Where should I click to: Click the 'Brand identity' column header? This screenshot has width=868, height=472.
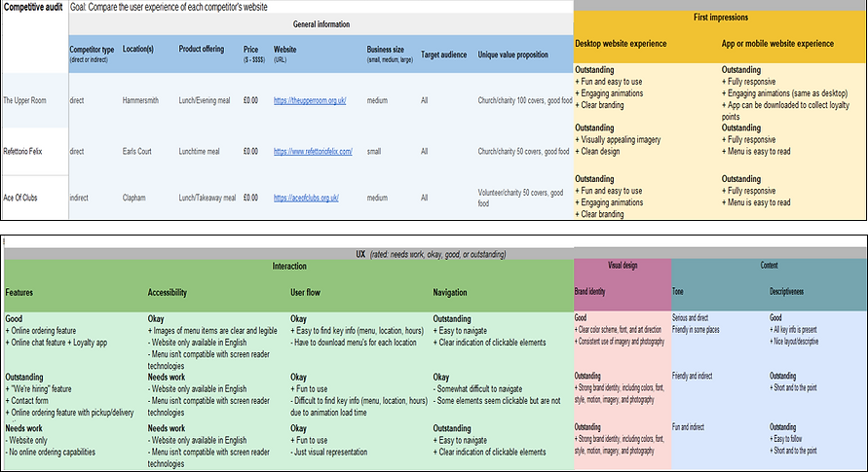pyautogui.click(x=589, y=291)
